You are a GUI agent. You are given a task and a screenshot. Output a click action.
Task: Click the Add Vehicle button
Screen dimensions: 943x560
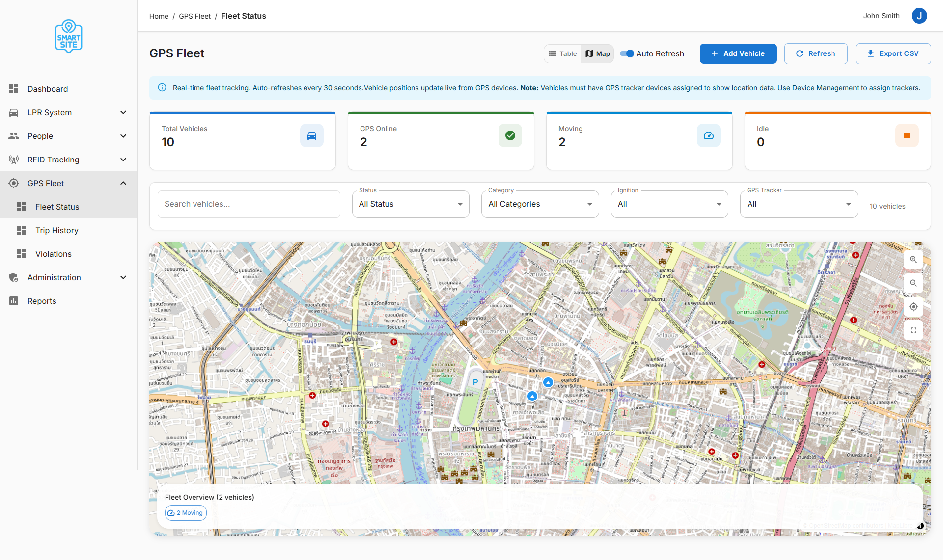pyautogui.click(x=738, y=53)
